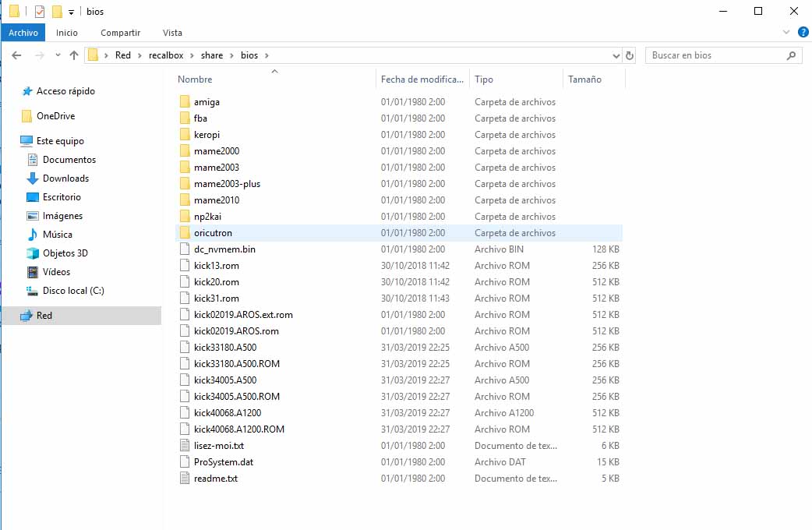Select the fba folder icon
812x530 pixels.
[185, 118]
